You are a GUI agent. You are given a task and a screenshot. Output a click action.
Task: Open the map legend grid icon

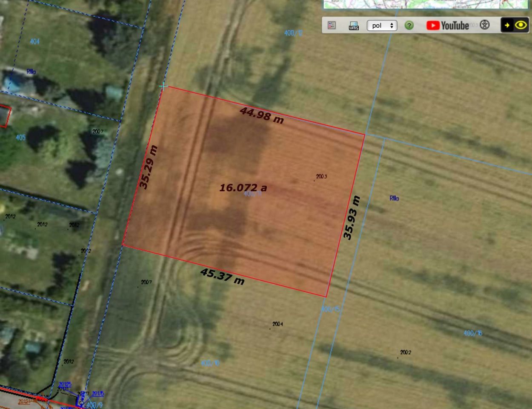pos(332,26)
